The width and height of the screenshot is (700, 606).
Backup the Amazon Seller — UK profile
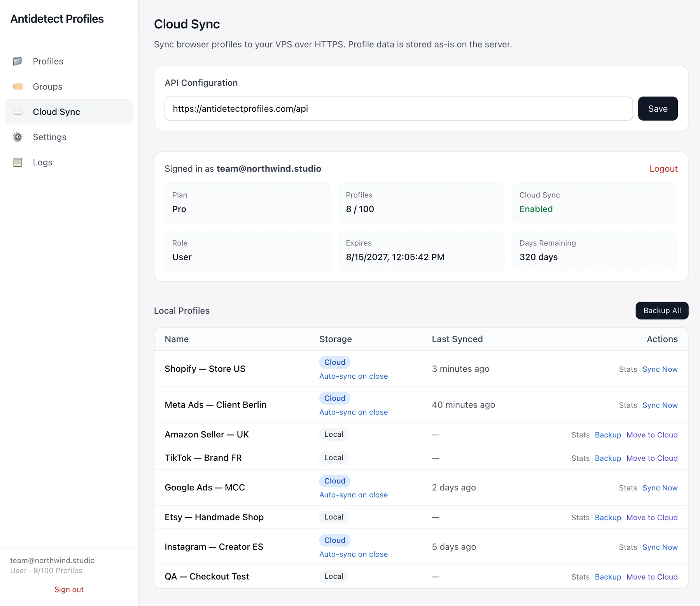tap(608, 435)
